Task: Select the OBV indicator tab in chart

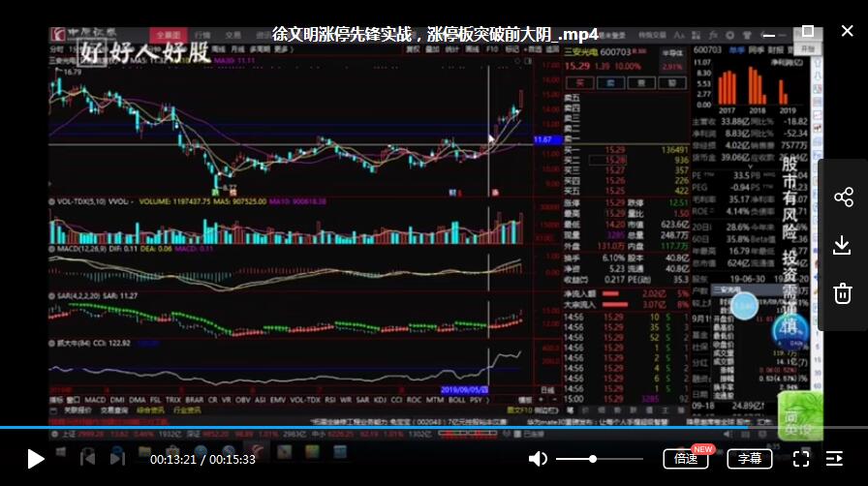Action: [243, 400]
